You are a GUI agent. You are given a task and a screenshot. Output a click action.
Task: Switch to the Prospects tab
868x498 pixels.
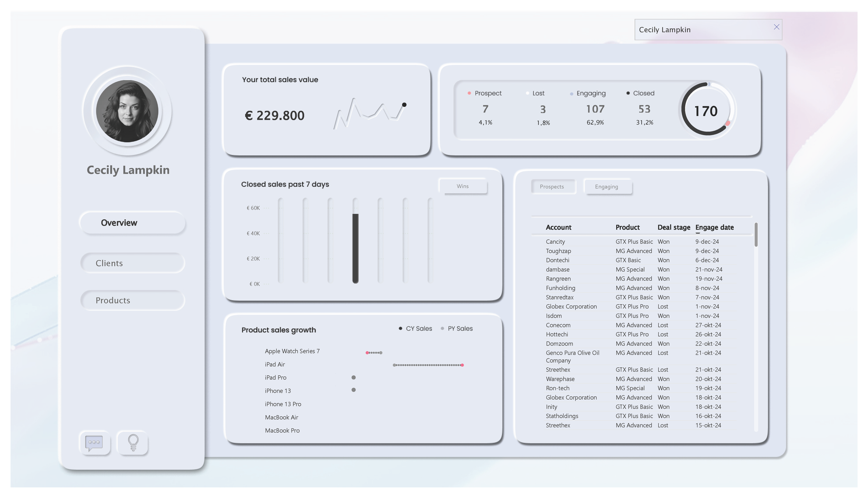[553, 187]
